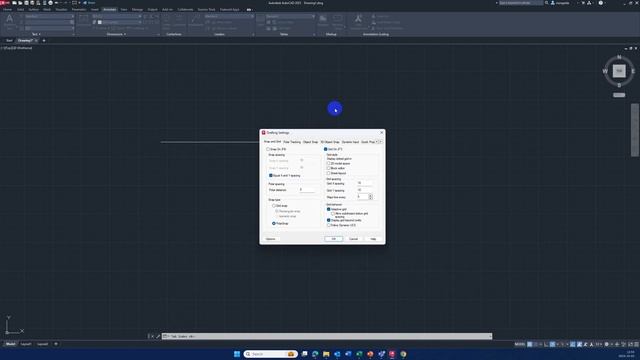Click the Open file icon in Quick Access toolbar
The height and width of the screenshot is (360, 640).
(x=20, y=3)
